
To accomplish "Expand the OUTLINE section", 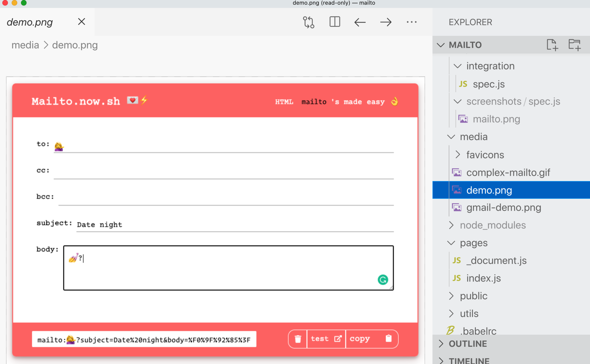I will [x=468, y=344].
